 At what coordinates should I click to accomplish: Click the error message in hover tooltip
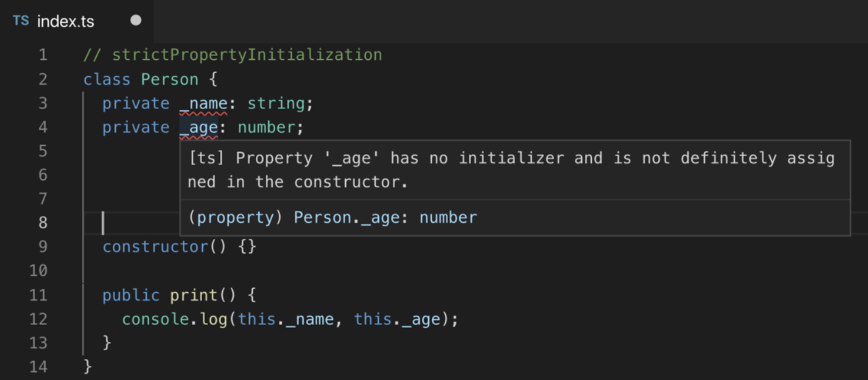click(x=512, y=170)
